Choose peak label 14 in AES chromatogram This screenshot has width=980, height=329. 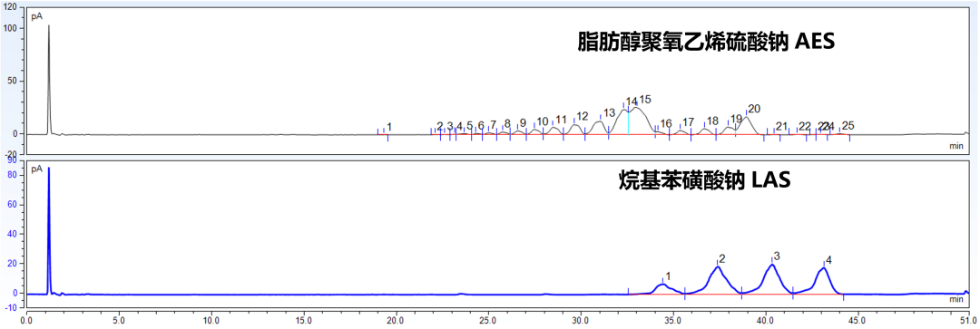point(632,102)
